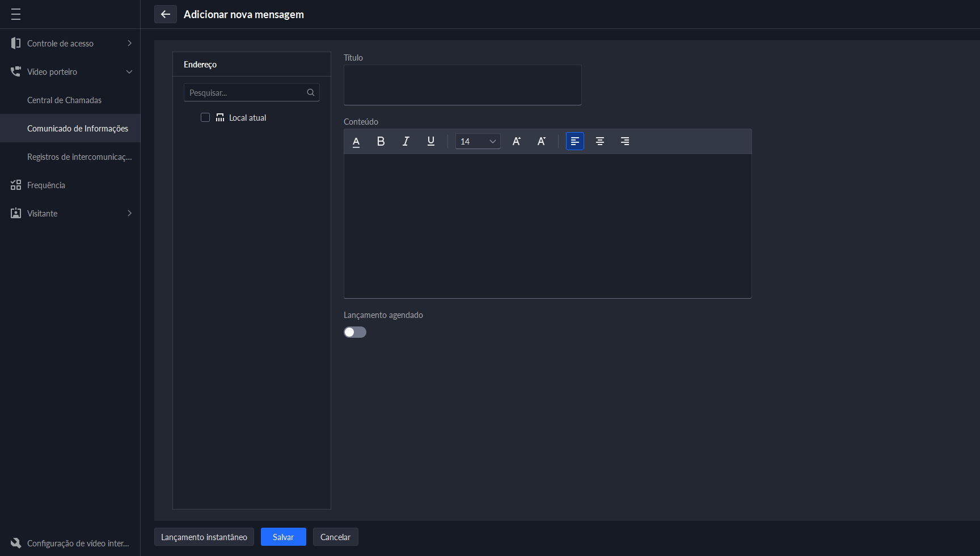
Task: Check the Local atual checkbox
Action: [x=205, y=118]
